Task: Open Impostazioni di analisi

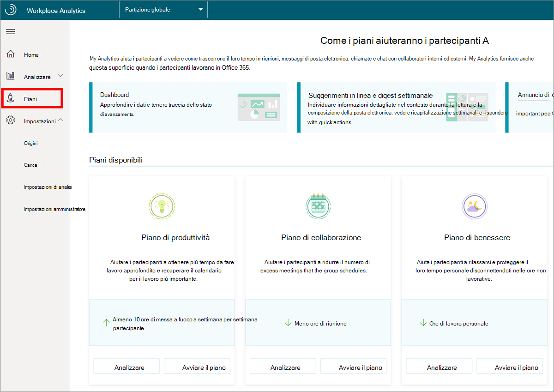Action: 48,187
